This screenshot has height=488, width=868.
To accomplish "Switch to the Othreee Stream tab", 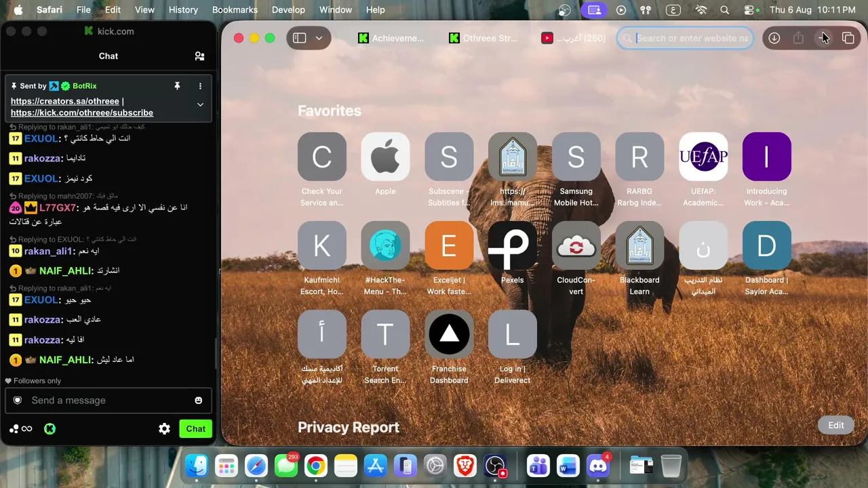I will [484, 38].
